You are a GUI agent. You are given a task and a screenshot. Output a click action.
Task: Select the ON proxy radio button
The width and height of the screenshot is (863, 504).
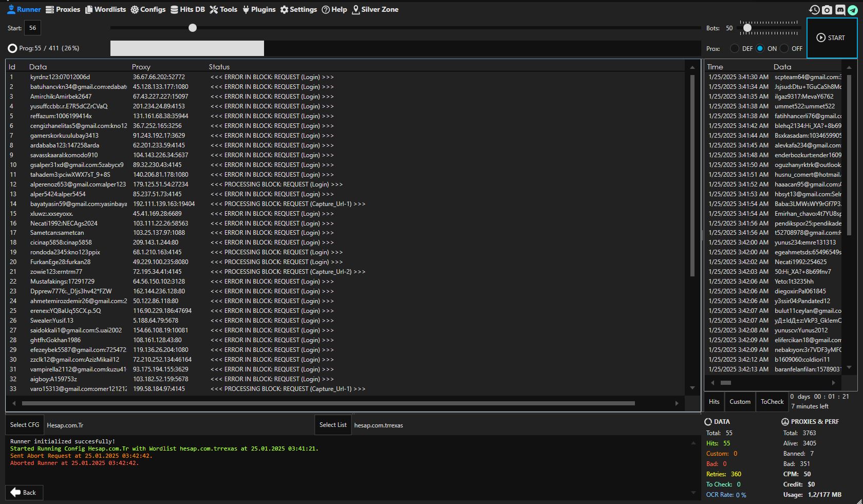[x=760, y=48]
